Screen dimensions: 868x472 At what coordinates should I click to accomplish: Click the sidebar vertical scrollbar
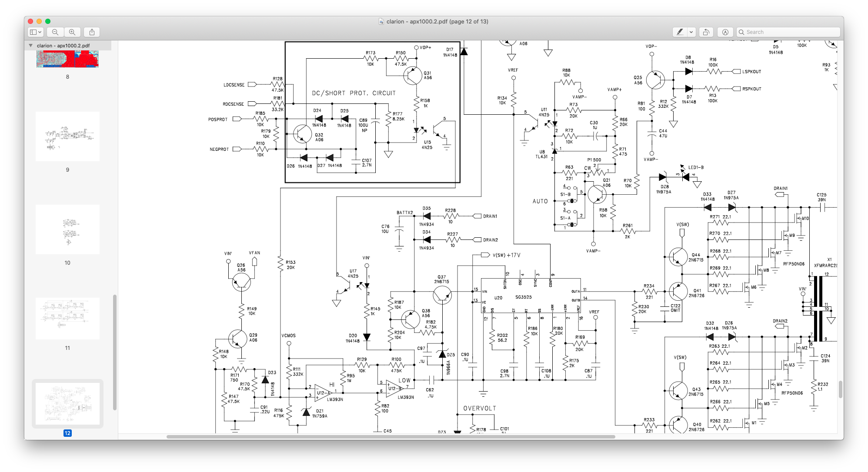[115, 352]
